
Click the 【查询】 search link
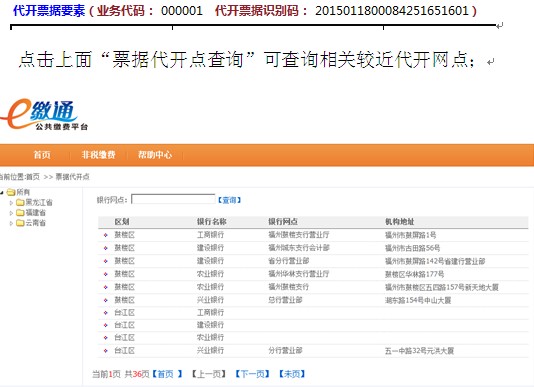click(x=230, y=200)
